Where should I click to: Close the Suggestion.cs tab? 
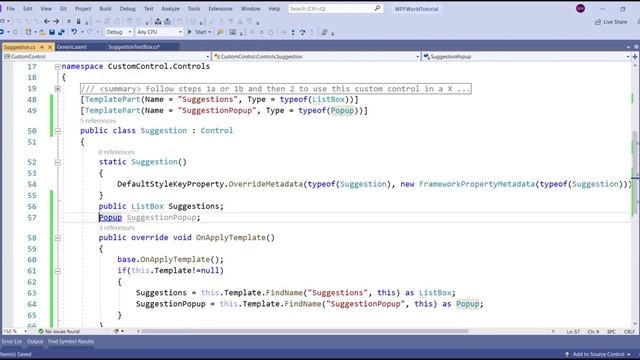pos(50,47)
